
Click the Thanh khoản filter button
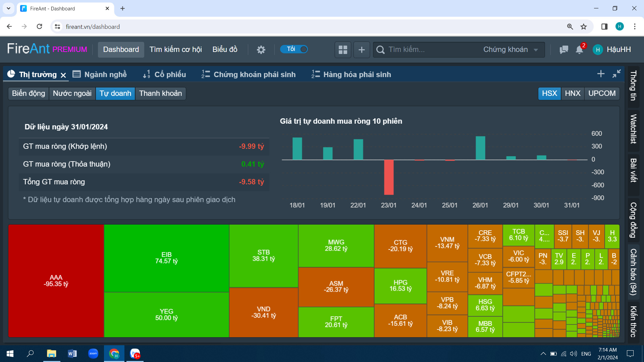coord(160,93)
